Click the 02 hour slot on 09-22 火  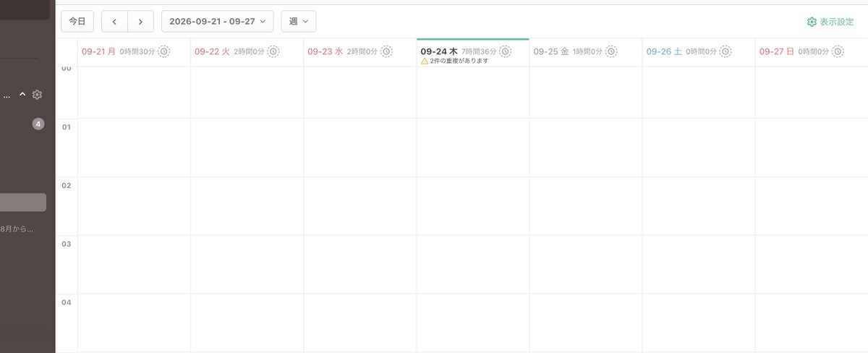click(x=247, y=206)
